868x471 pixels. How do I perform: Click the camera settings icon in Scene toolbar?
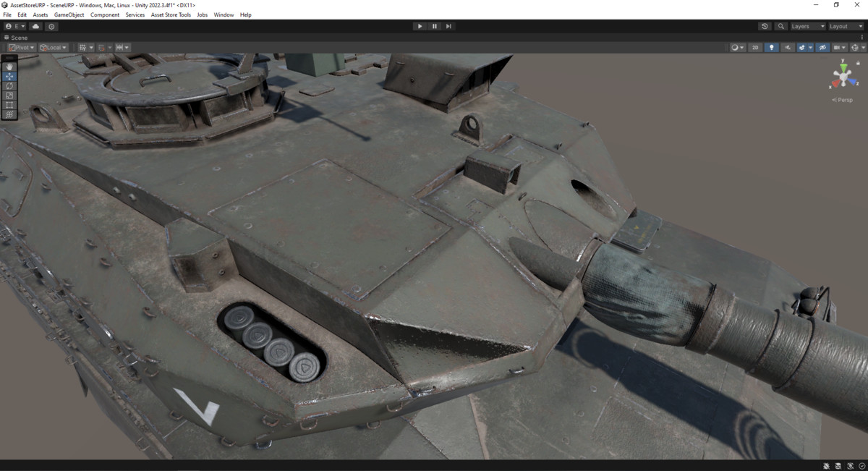[838, 47]
